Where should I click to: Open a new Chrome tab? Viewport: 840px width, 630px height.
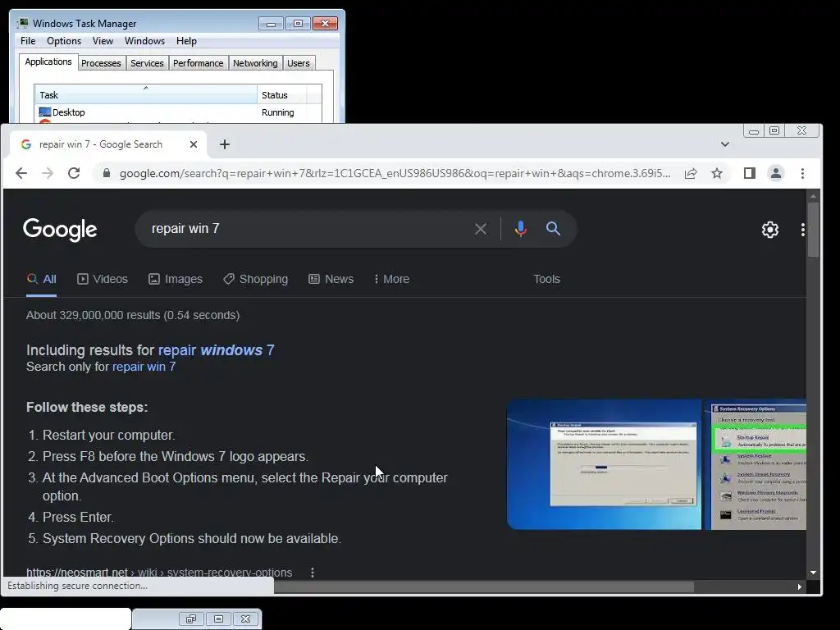point(225,144)
